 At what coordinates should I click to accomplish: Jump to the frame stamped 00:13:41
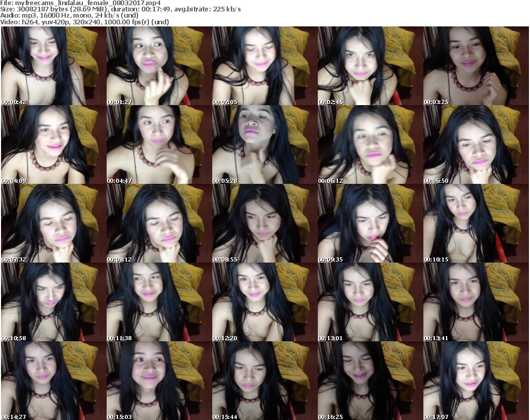pyautogui.click(x=476, y=302)
